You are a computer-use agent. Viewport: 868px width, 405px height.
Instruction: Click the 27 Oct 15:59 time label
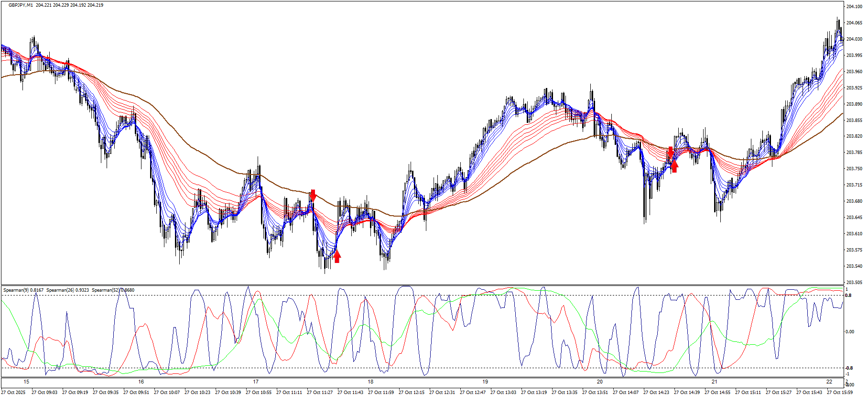click(840, 393)
